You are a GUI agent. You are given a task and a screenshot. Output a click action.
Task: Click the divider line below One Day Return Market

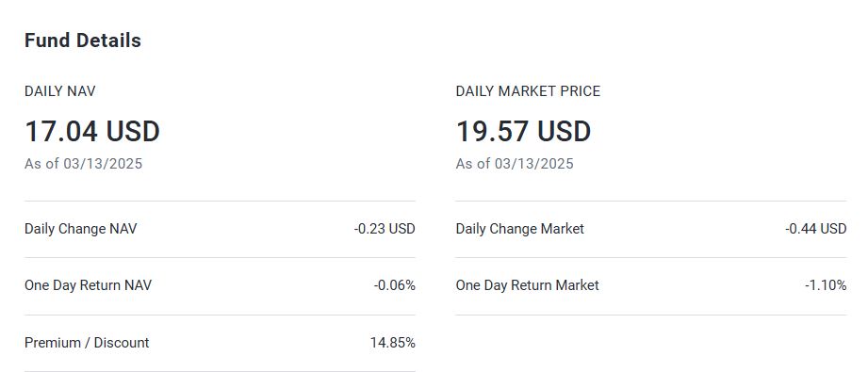click(651, 315)
